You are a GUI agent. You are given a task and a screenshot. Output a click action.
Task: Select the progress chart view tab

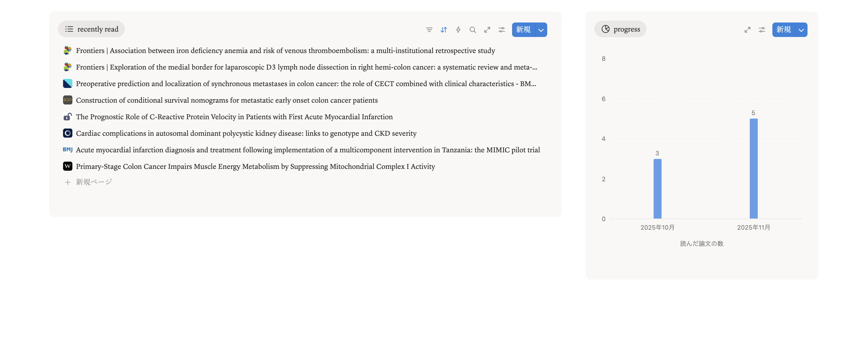(x=620, y=29)
